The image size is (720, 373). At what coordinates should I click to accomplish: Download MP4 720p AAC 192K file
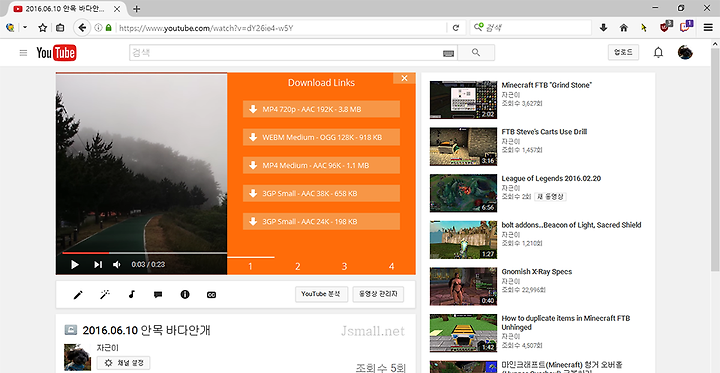click(321, 109)
